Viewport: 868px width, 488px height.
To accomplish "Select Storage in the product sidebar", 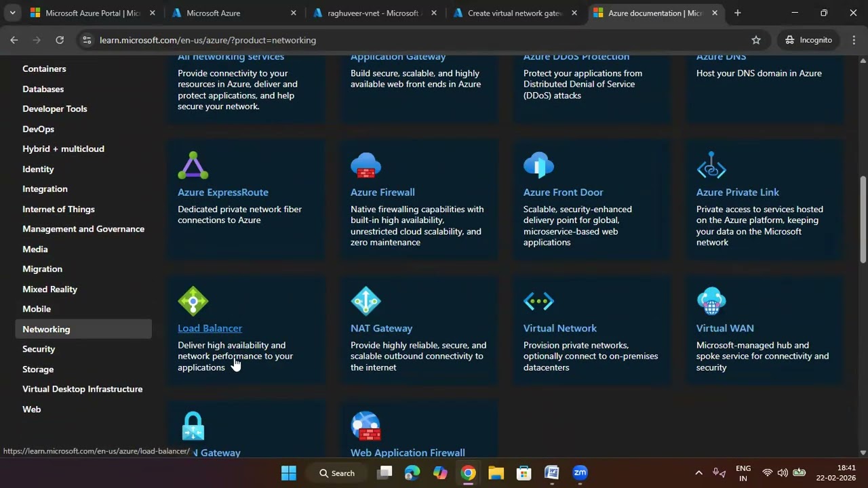I will (38, 369).
